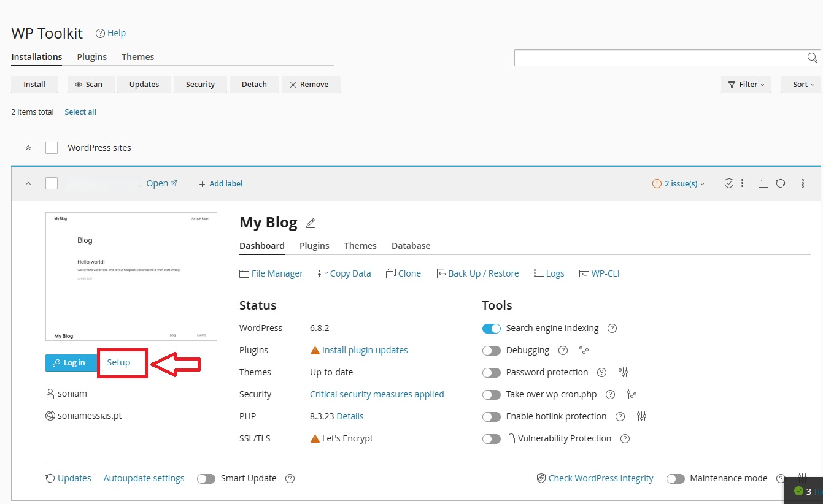Turn on Vulnerability Protection toggle
Image resolution: width=823 pixels, height=504 pixels.
click(x=492, y=438)
